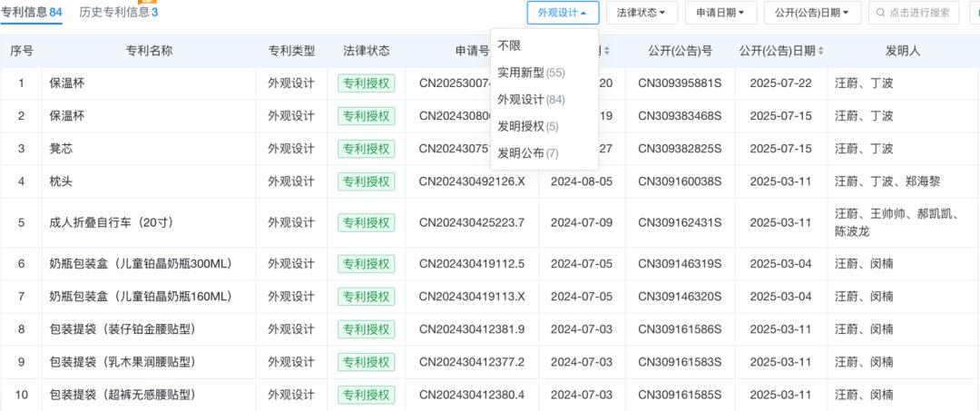Viewport: 980px width, 411px height.
Task: Open patent 包装提袋（超裤无感腰贴型）
Action: click(x=122, y=395)
